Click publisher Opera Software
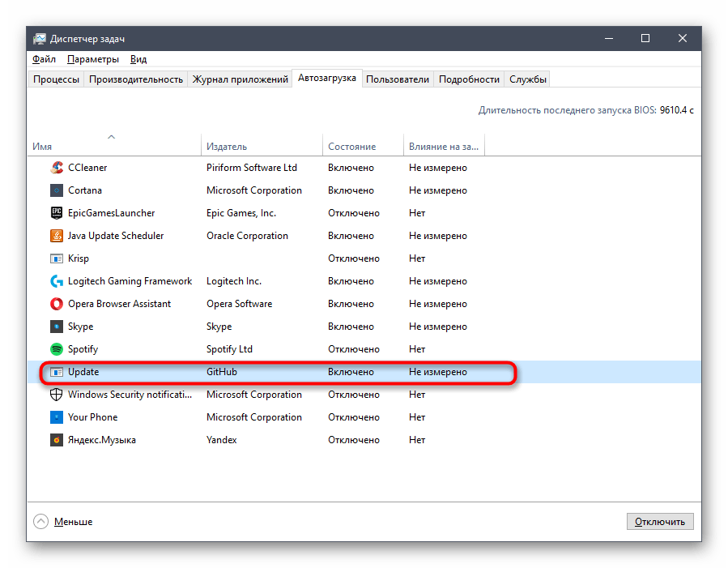This screenshot has height=568, width=728. [240, 304]
